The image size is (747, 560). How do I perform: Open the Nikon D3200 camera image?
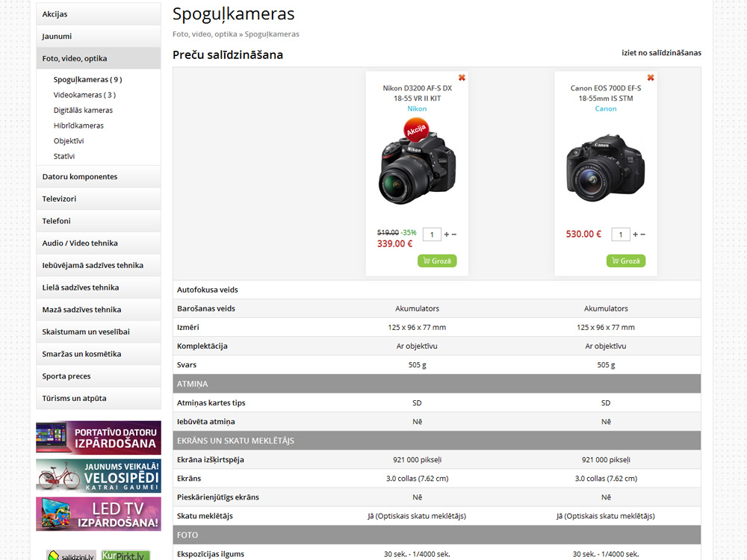pyautogui.click(x=417, y=169)
